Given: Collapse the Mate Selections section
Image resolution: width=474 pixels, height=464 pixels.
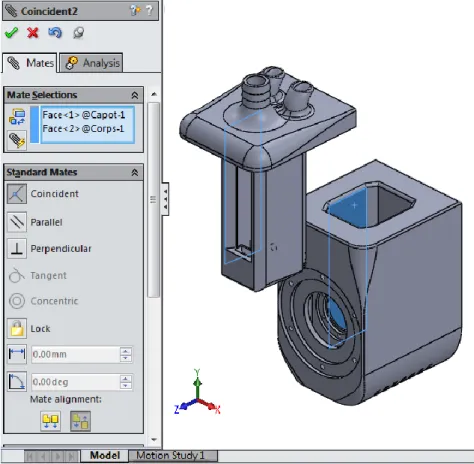Looking at the screenshot, I should pos(135,95).
